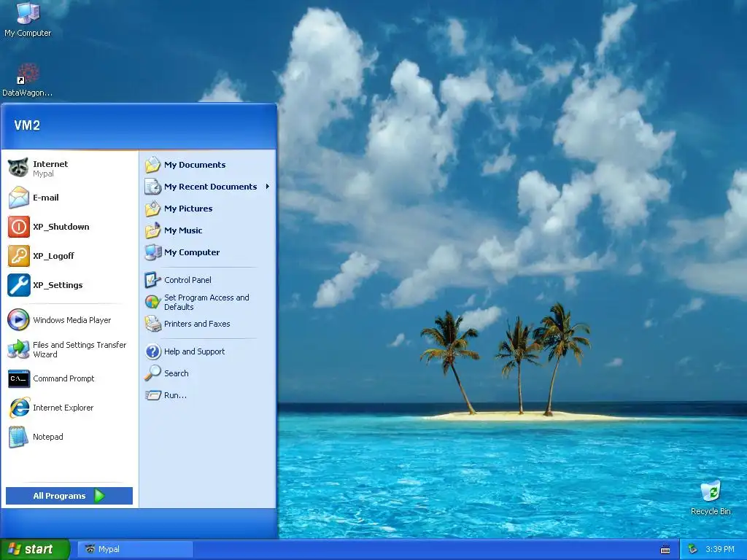The image size is (747, 560).
Task: Click the E-mail envelope icon
Action: [x=18, y=198]
